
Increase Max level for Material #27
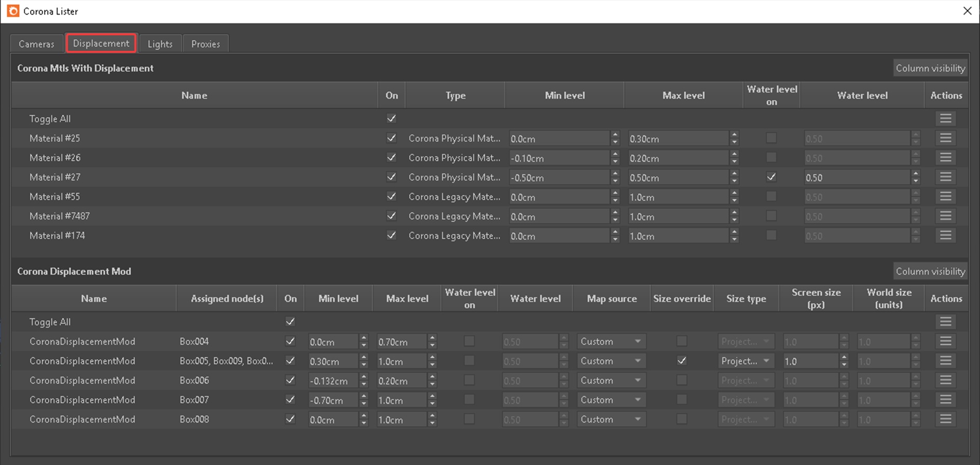(x=734, y=174)
